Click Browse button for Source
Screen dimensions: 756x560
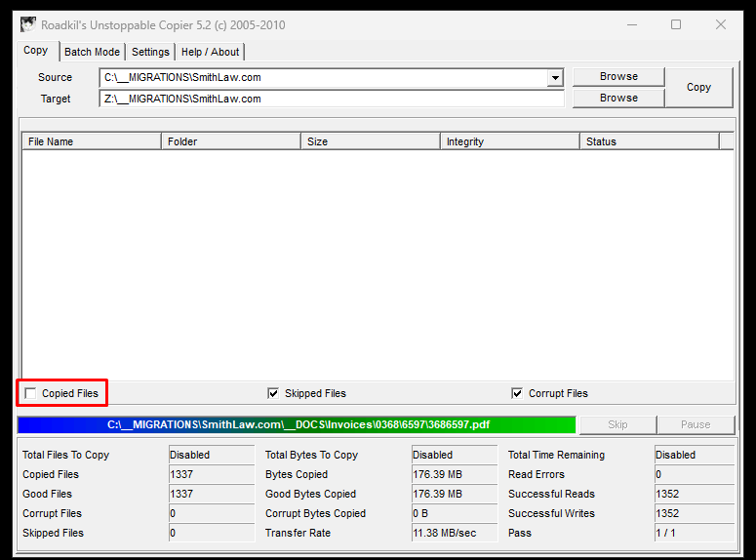(618, 76)
